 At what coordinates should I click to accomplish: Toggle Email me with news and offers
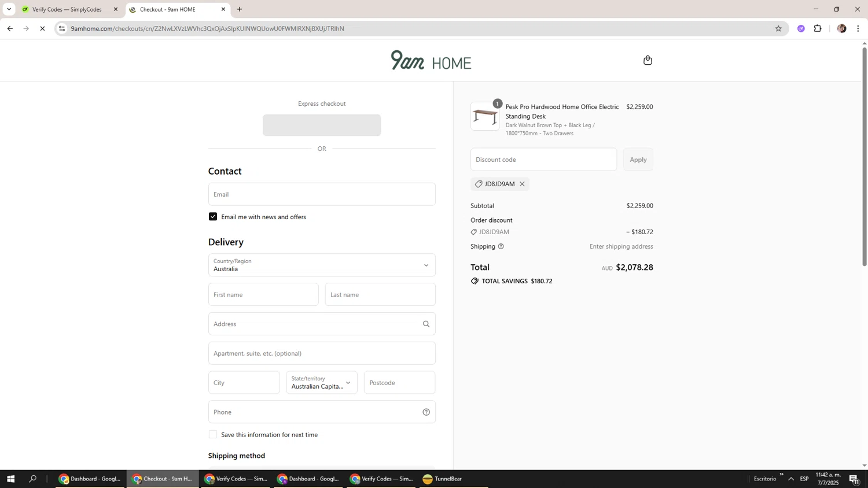coord(213,216)
